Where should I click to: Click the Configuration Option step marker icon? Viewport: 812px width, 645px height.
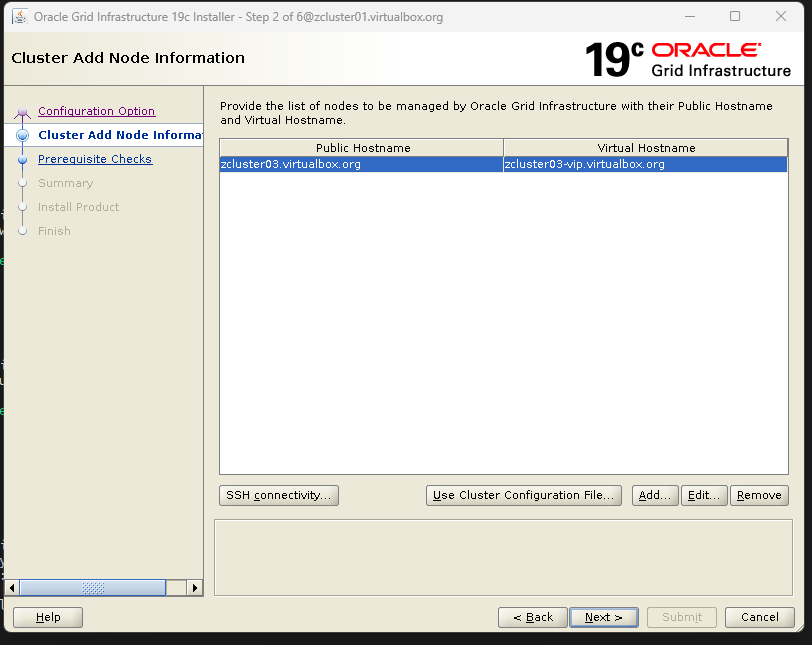coord(22,112)
